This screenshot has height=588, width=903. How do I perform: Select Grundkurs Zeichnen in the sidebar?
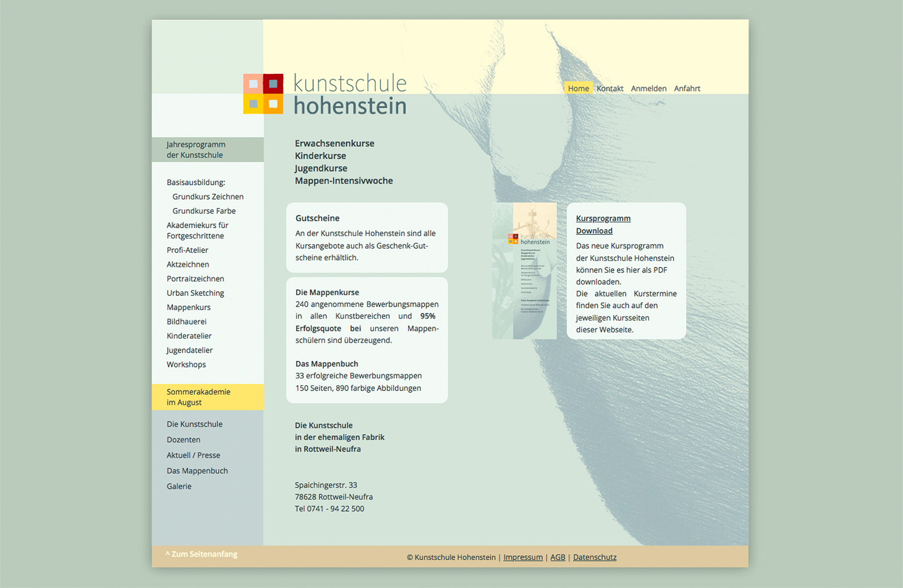point(208,197)
